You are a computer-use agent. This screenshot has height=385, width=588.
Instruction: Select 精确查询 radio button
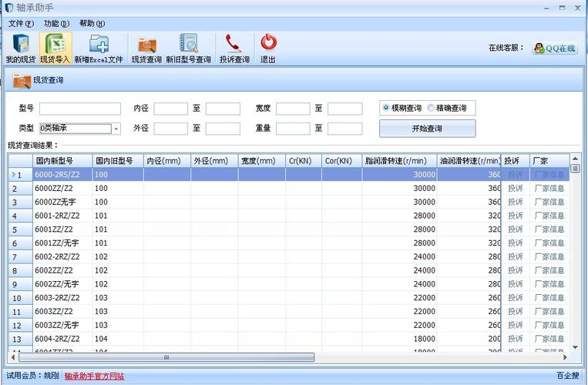pos(431,109)
